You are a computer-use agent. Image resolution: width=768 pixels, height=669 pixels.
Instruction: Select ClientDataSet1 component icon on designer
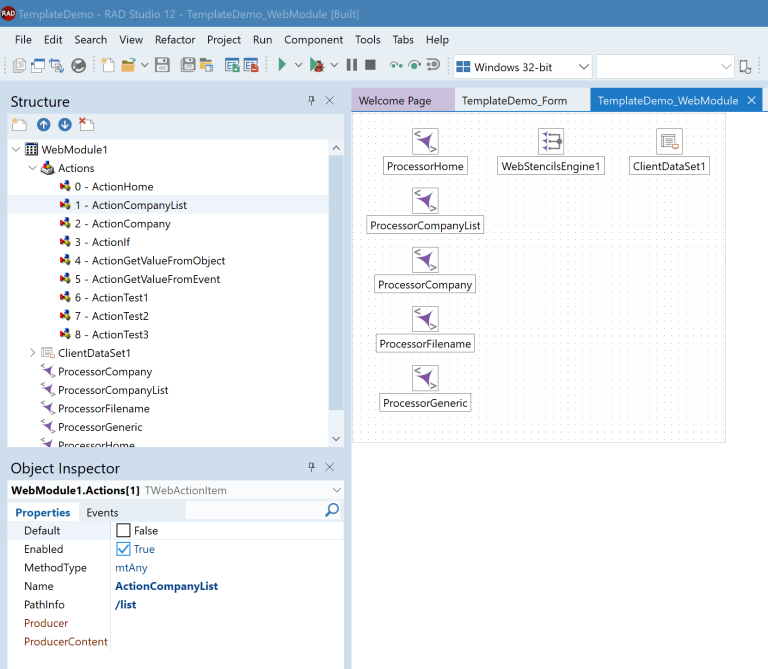point(669,141)
